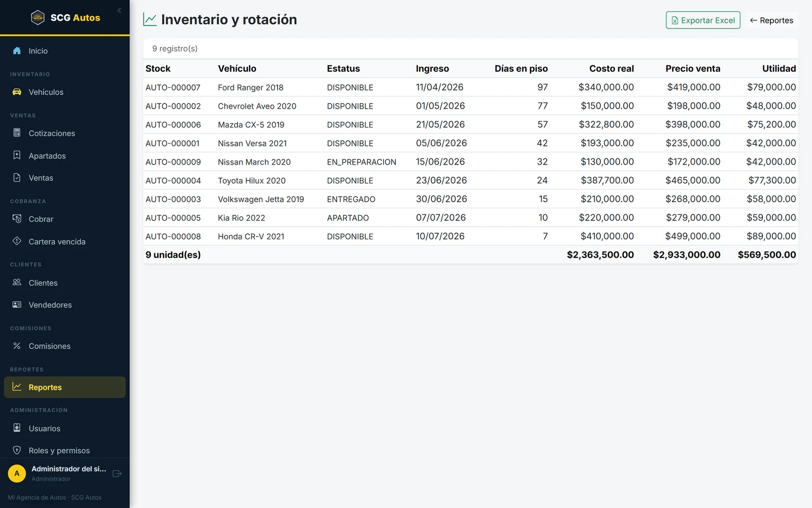Go back using the Reportes button
Image resolution: width=812 pixels, height=508 pixels.
(771, 20)
